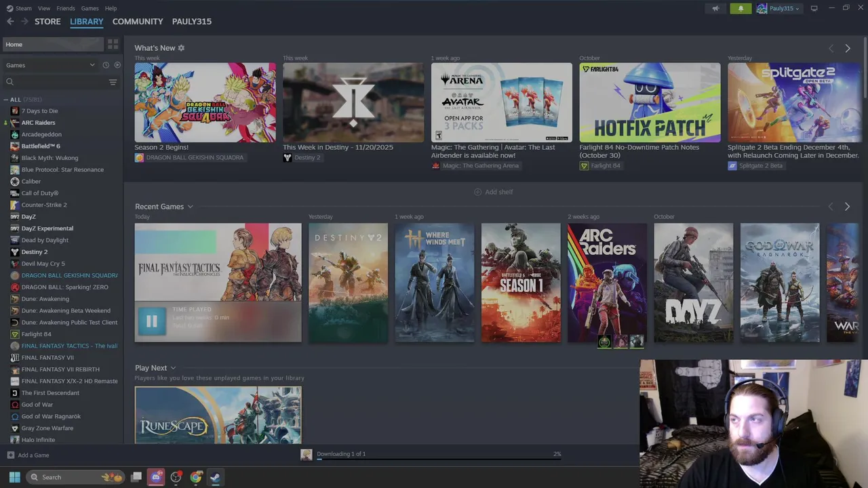Screen dimensions: 868x488
Task: Open God of War Ragnarök cover
Action: pyautogui.click(x=780, y=283)
